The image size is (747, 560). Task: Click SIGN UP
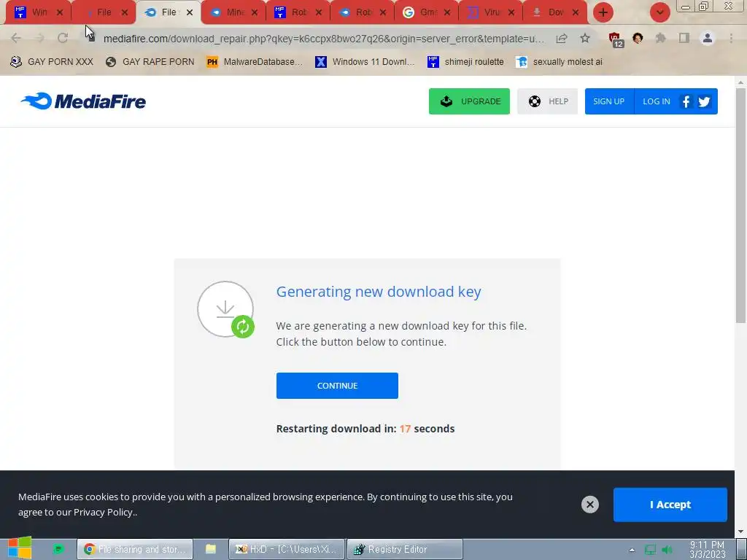pyautogui.click(x=609, y=101)
